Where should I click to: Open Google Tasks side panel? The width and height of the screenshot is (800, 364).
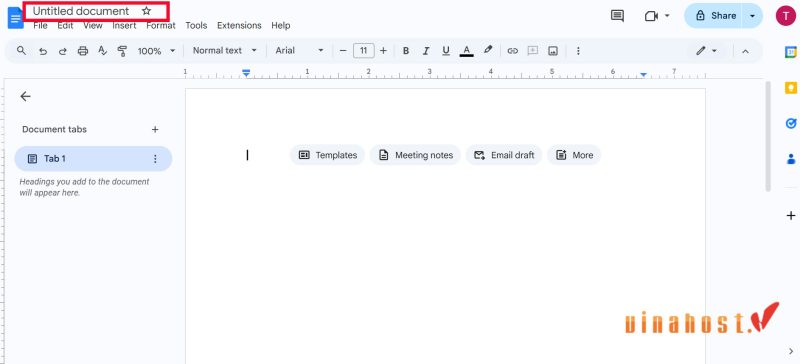(791, 124)
